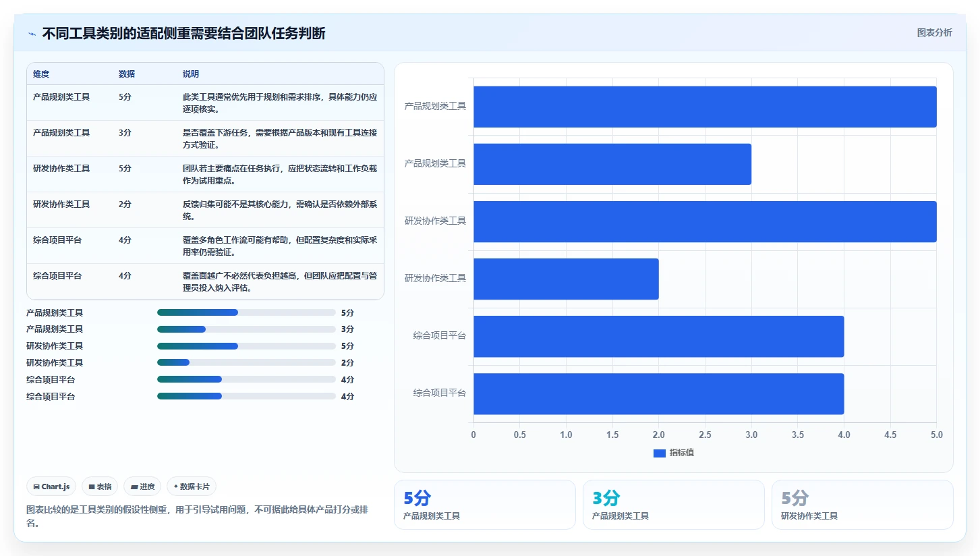Click the table description starting with 是否覆盖下游任务
Screen dimensions: 980x556
coord(280,138)
